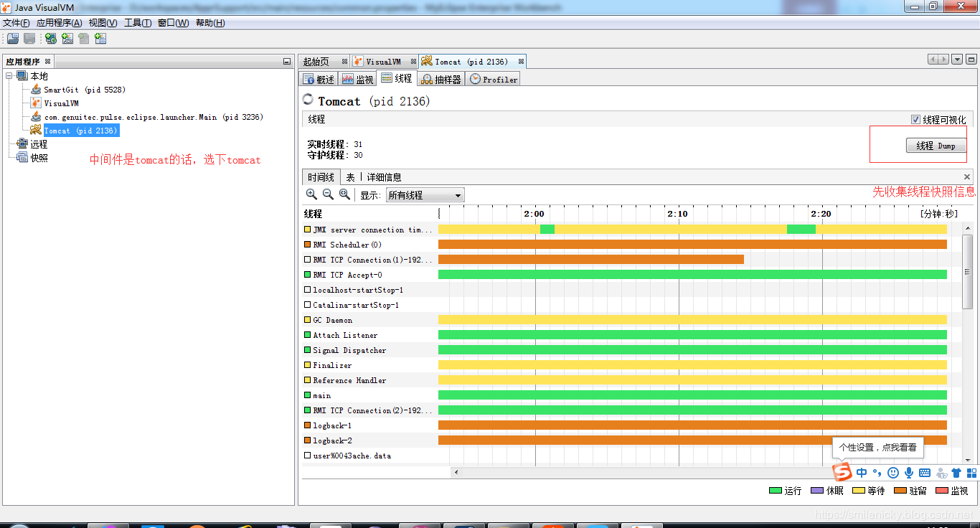This screenshot has width=980, height=528.
Task: Toggle the 中 Chinese/English input mode icon
Action: (862, 473)
